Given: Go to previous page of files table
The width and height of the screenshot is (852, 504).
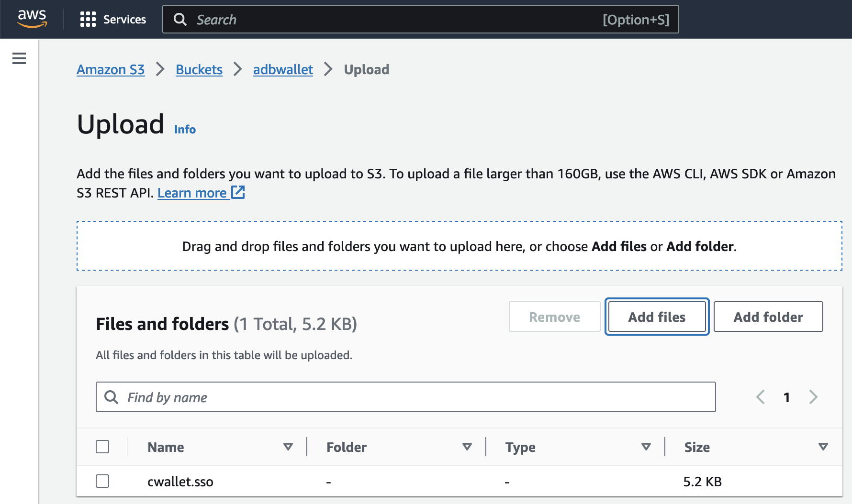Looking at the screenshot, I should tap(760, 397).
